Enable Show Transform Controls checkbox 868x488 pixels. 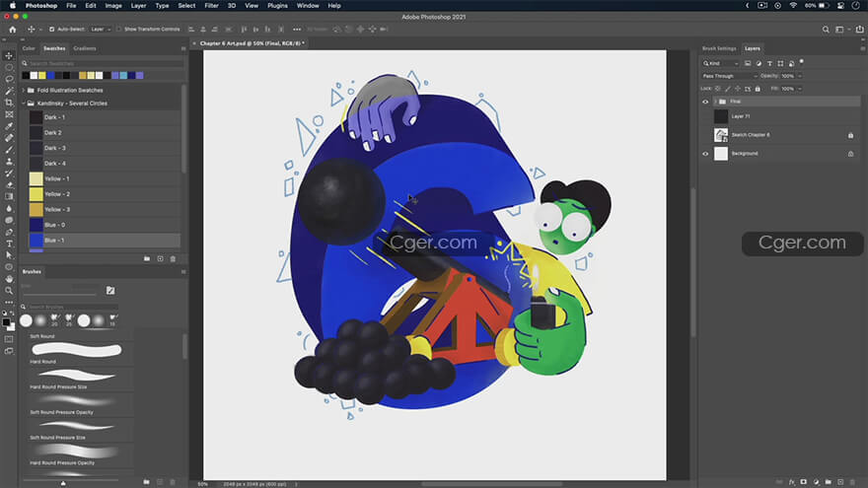(x=118, y=30)
